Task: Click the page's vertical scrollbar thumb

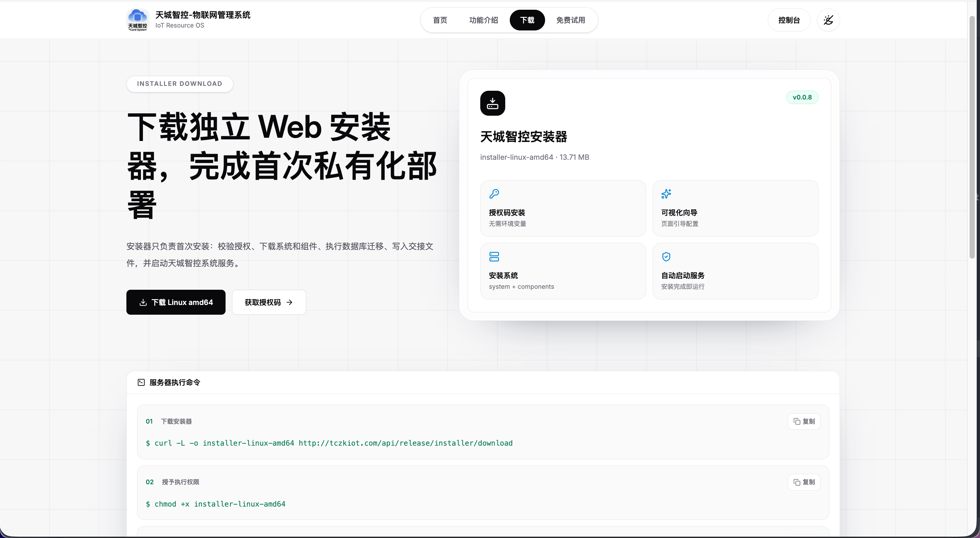Action: coord(972,137)
